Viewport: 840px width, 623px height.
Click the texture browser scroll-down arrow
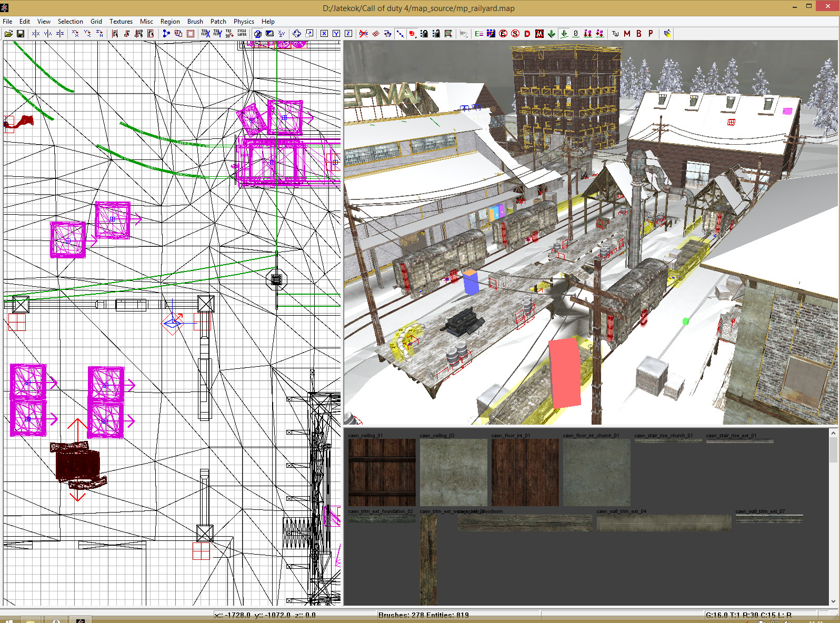click(833, 601)
